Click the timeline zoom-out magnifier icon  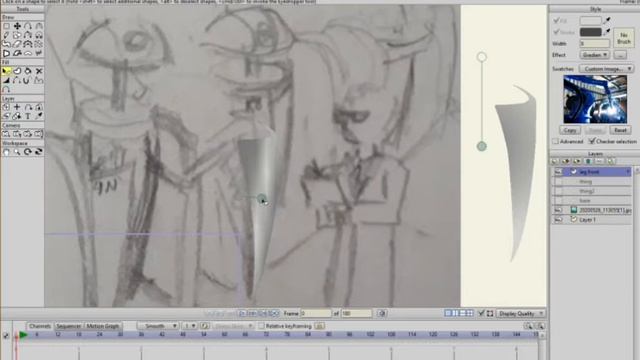[540, 326]
